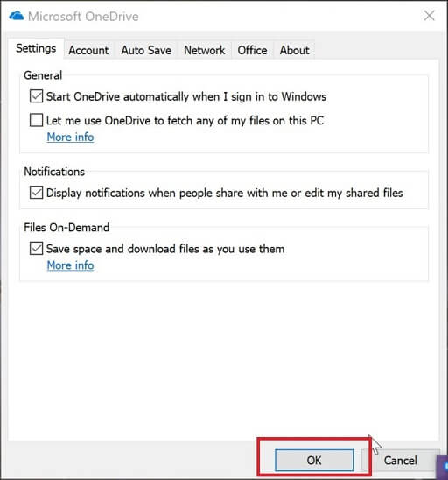
Task: Click the Files On-Demand section heading
Action: (66, 228)
